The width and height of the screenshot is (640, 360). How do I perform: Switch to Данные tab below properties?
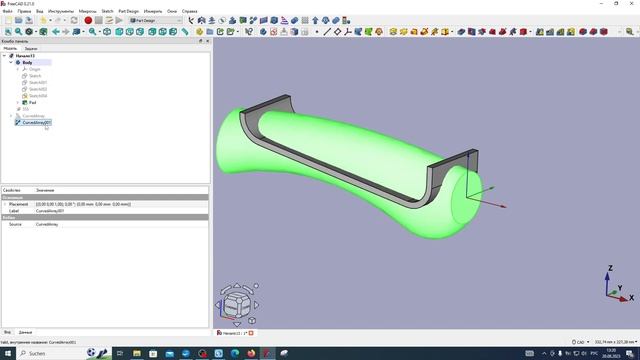pos(25,333)
